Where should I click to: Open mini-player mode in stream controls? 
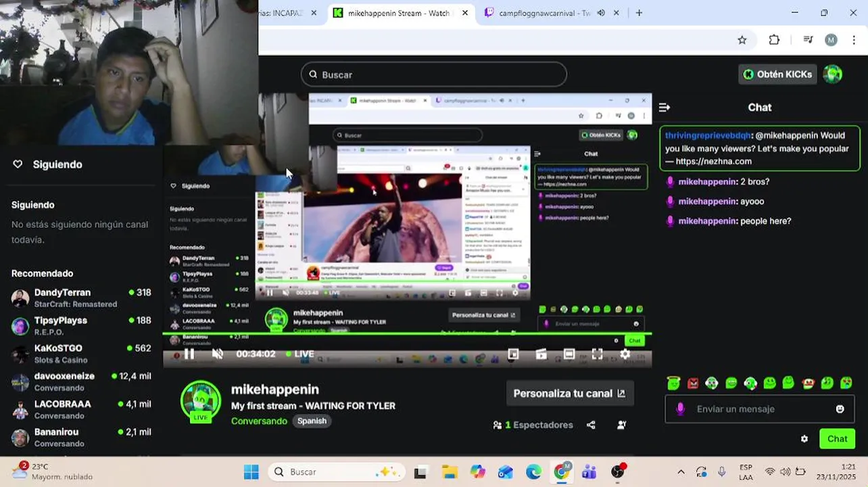[513, 354]
